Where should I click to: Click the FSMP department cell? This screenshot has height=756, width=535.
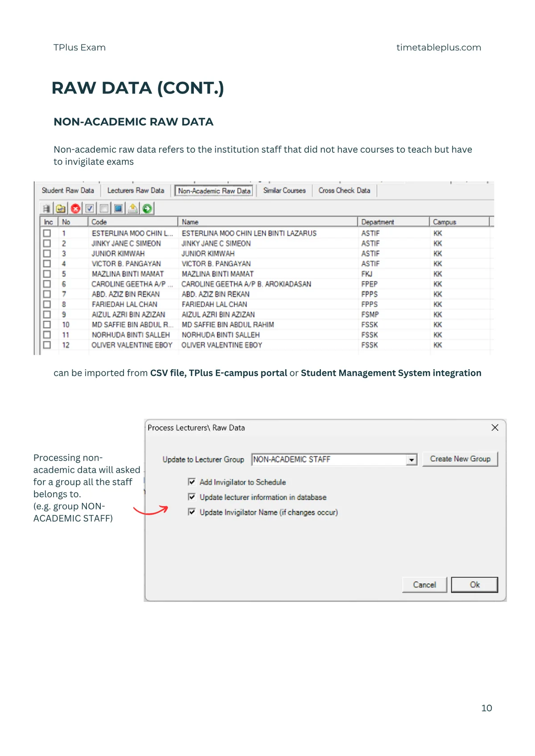click(x=370, y=315)
